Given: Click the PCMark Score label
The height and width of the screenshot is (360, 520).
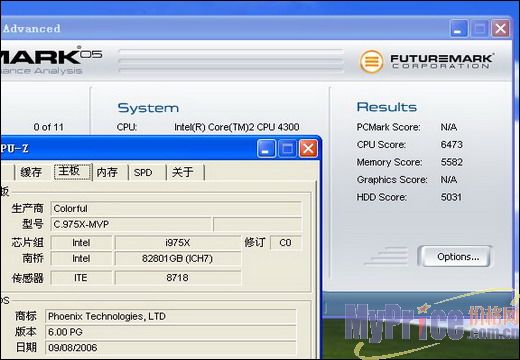Looking at the screenshot, I should (388, 127).
